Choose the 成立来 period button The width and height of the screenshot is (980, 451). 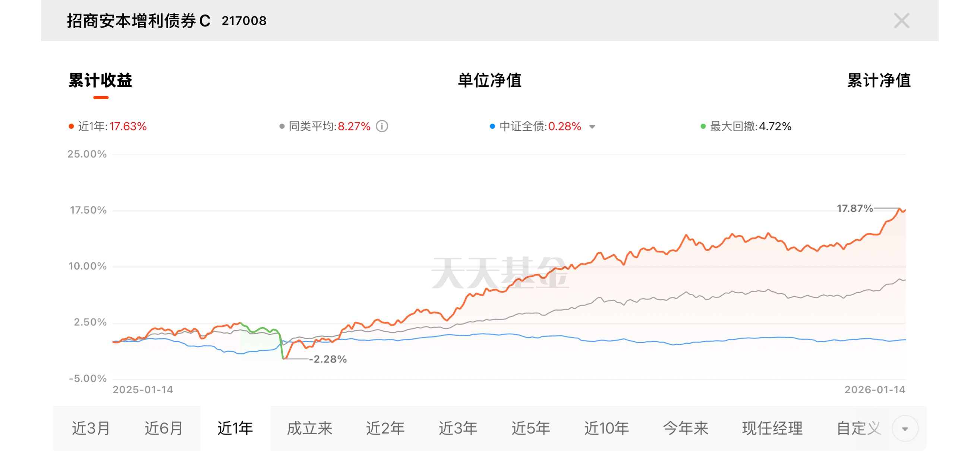tap(309, 429)
